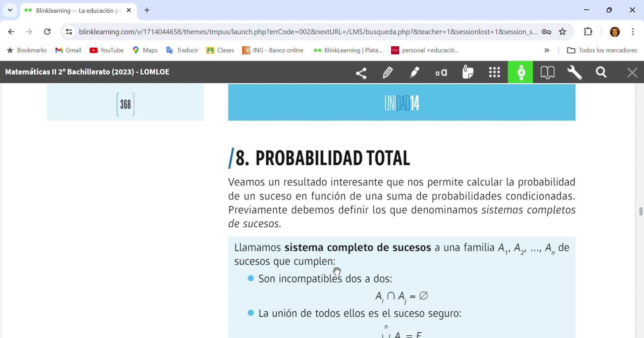Close the book viewer with X

pyautogui.click(x=632, y=72)
